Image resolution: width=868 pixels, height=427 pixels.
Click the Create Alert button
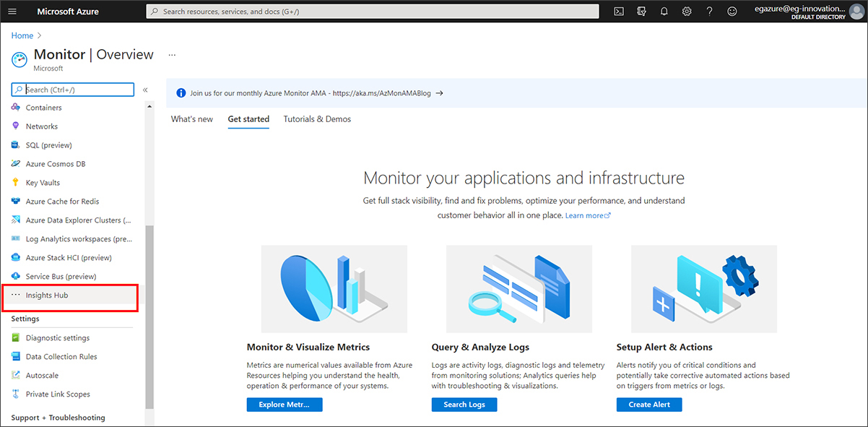[x=649, y=405]
